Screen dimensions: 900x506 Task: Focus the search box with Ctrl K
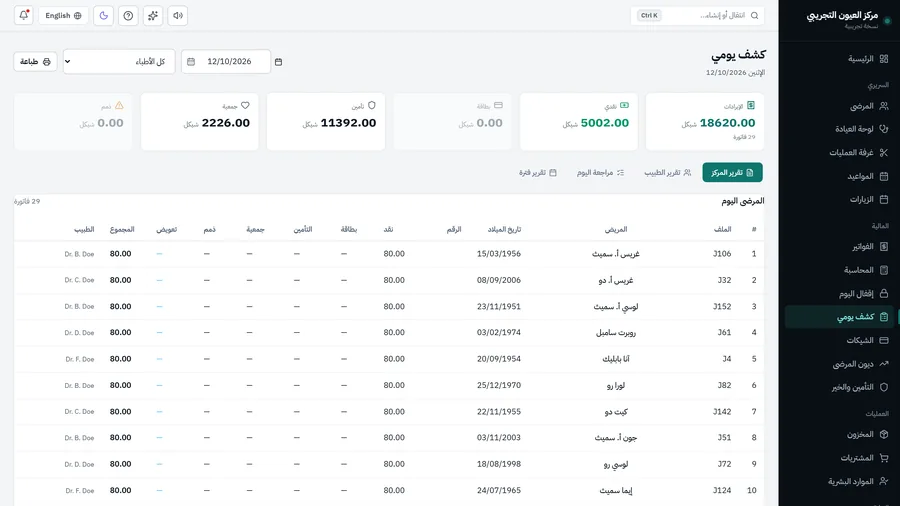pos(697,15)
